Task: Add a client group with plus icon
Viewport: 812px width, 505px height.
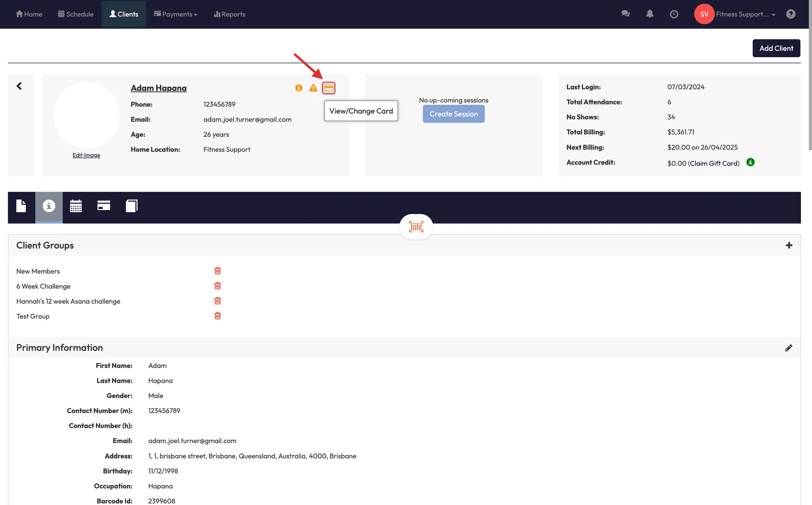Action: point(789,245)
